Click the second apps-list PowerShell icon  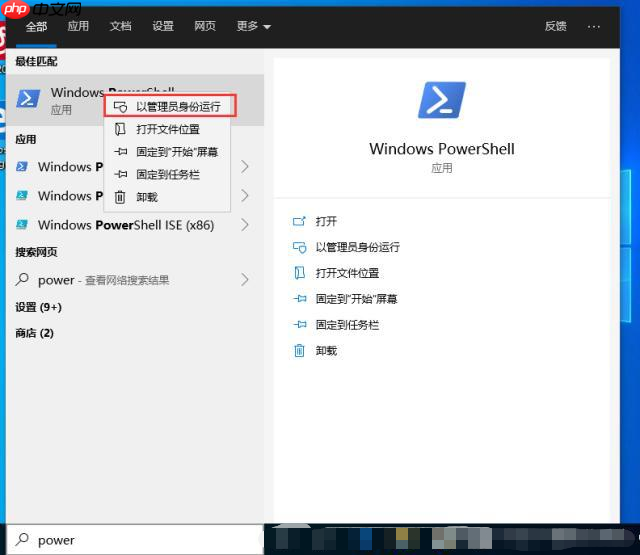pos(22,195)
